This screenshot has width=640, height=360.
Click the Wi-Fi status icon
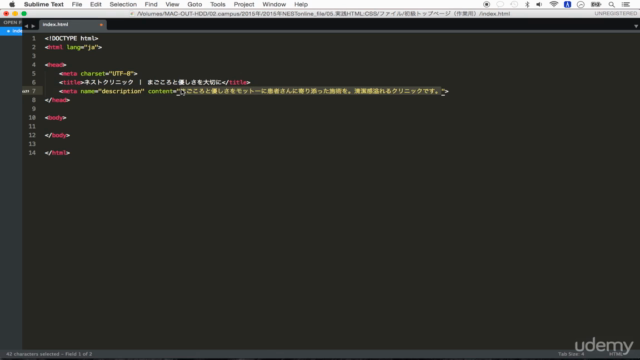pos(553,4)
